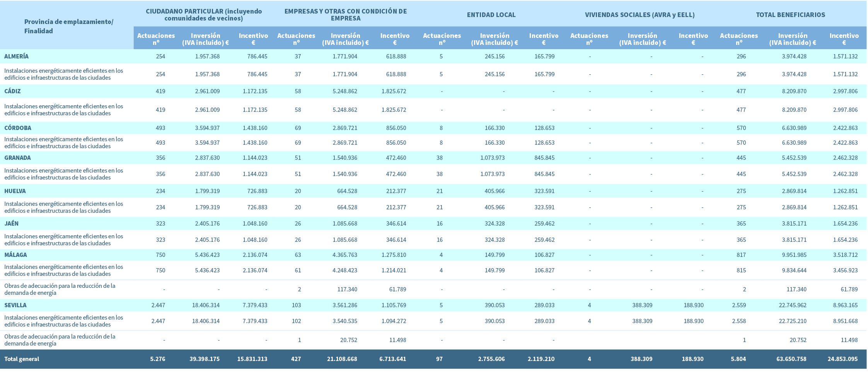Click the ENTIDAD LOCAL column group header
This screenshot has width=868, height=373.
click(491, 15)
